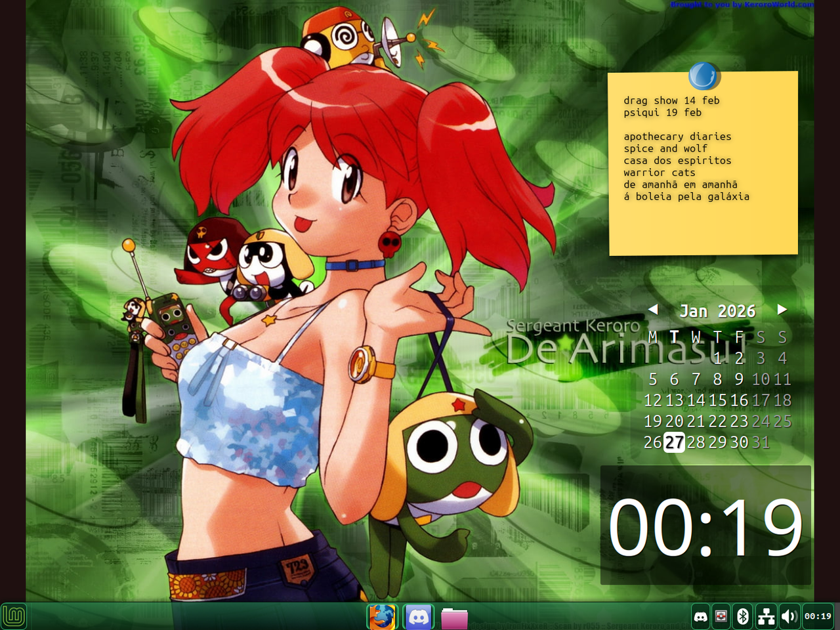The image size is (840, 630).
Task: Go to next month on the calendar
Action: tap(782, 309)
